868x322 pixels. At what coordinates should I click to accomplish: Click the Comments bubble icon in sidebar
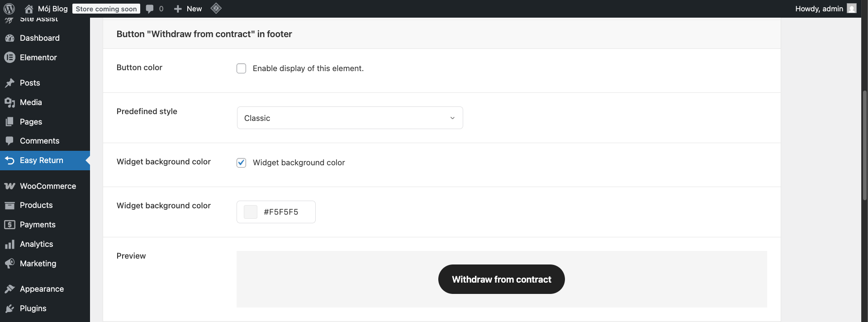[x=9, y=141]
